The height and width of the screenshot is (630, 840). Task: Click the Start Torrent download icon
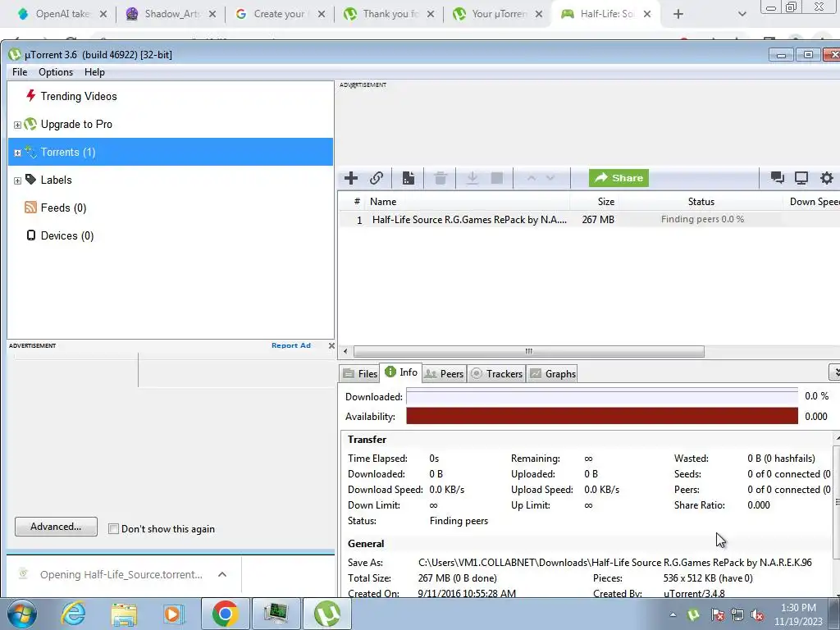472,178
